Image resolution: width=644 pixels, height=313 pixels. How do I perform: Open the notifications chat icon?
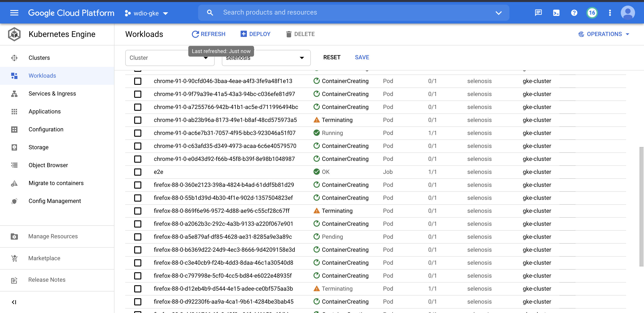pos(538,13)
